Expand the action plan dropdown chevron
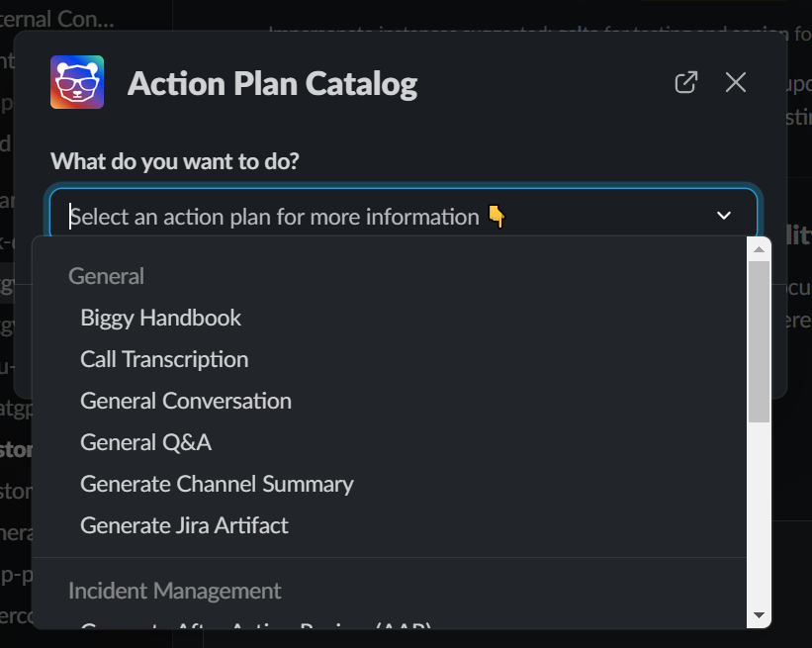 point(723,215)
